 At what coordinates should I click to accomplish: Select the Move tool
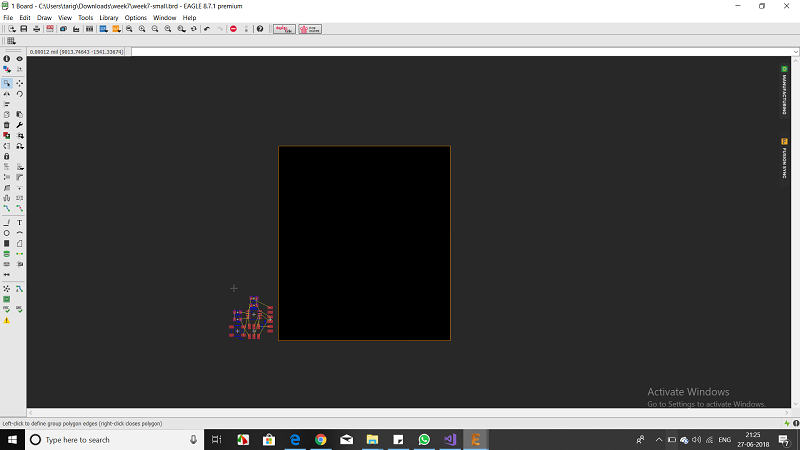click(x=19, y=83)
